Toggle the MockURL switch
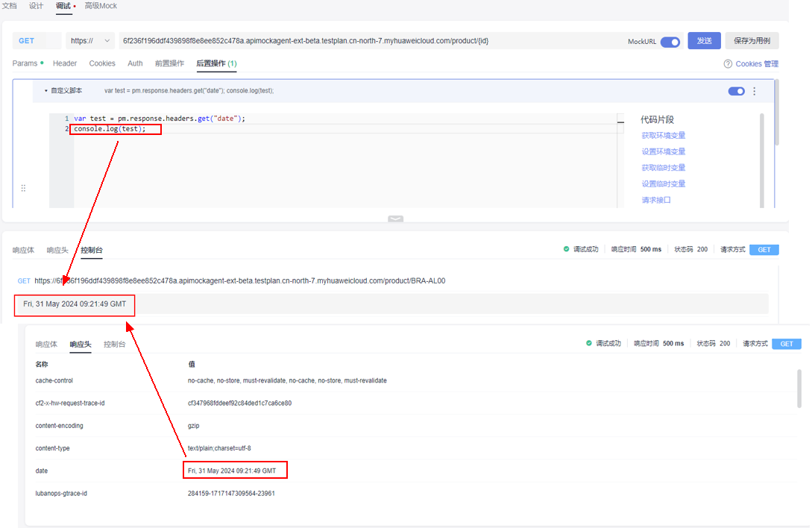This screenshot has width=812, height=528. 670,42
